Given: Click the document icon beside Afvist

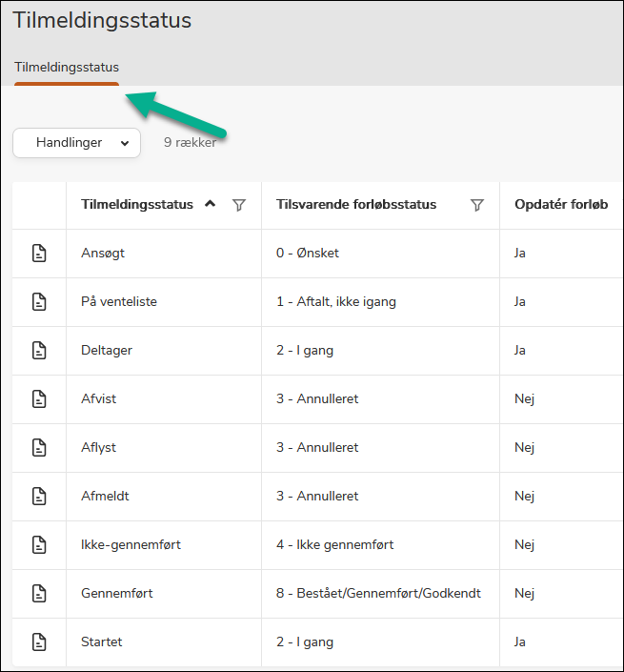Looking at the screenshot, I should click(39, 399).
